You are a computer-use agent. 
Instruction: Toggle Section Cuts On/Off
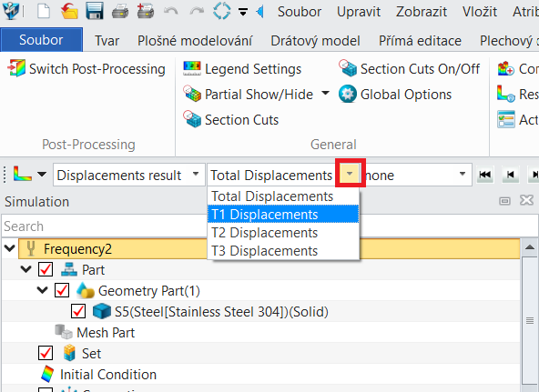tap(409, 69)
